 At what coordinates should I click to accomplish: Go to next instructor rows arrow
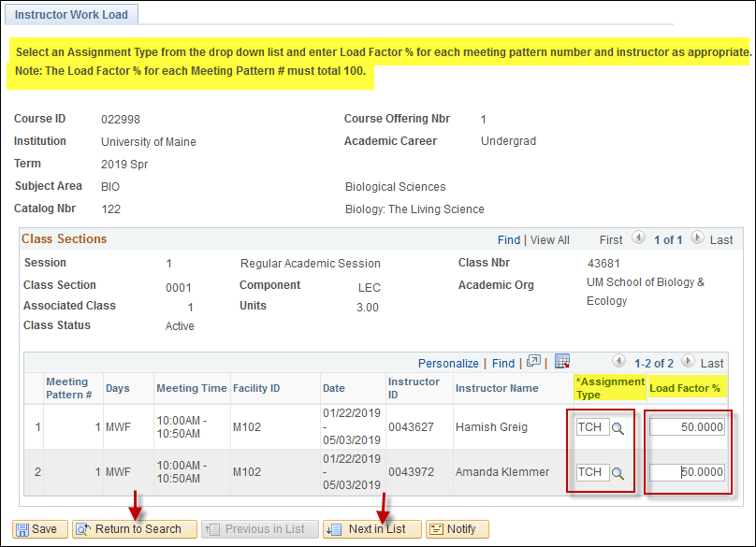688,361
